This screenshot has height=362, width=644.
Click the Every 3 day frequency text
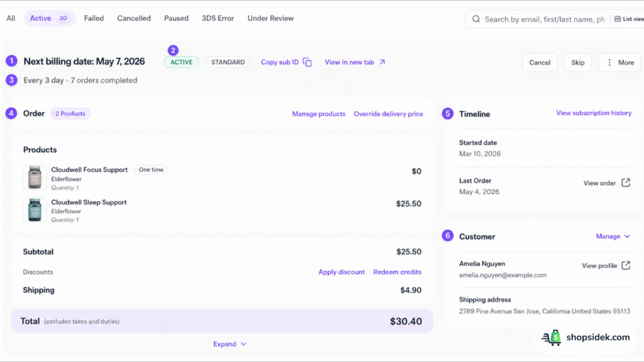(x=43, y=80)
